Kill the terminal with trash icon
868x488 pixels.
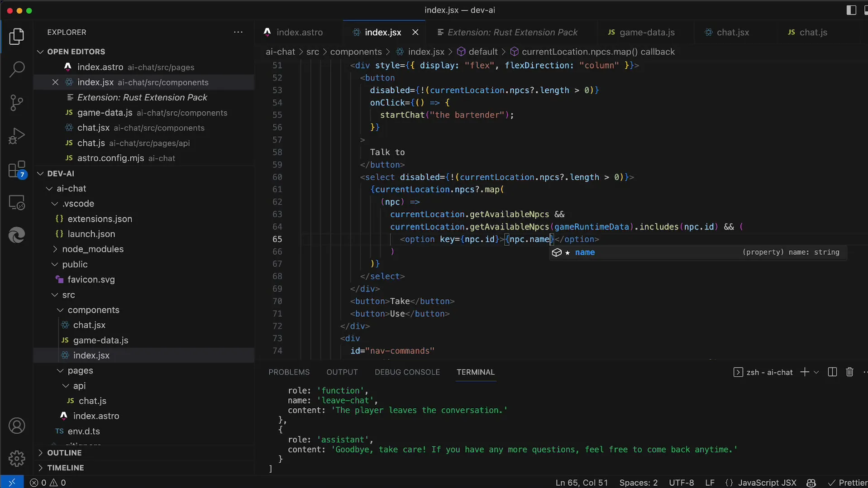tap(849, 372)
